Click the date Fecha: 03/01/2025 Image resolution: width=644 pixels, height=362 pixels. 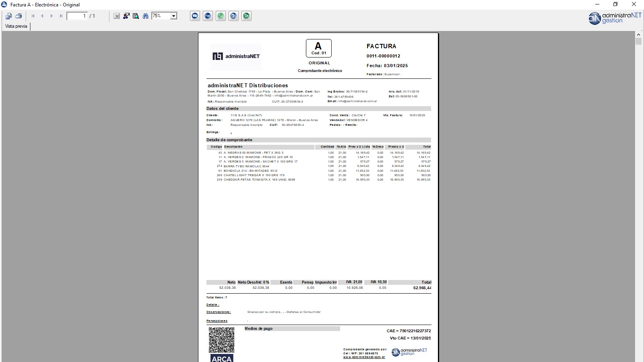pyautogui.click(x=387, y=66)
